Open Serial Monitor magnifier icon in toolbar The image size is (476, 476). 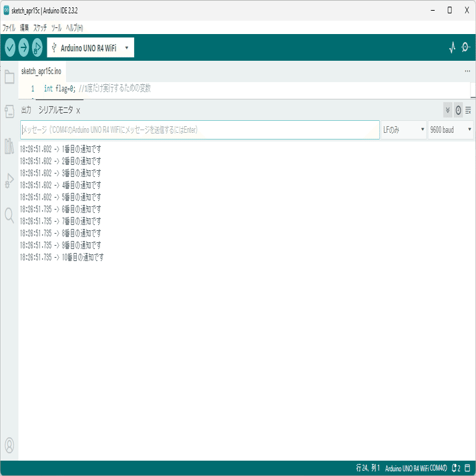point(465,47)
